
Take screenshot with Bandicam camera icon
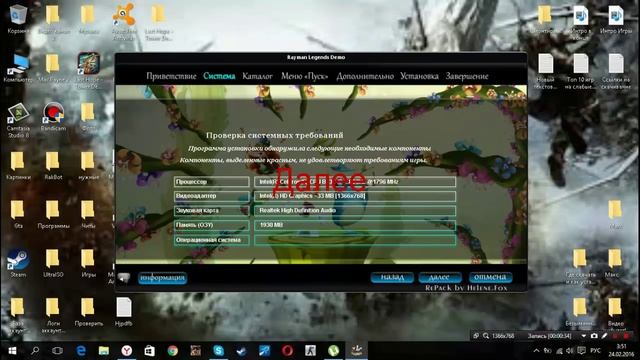(594, 336)
